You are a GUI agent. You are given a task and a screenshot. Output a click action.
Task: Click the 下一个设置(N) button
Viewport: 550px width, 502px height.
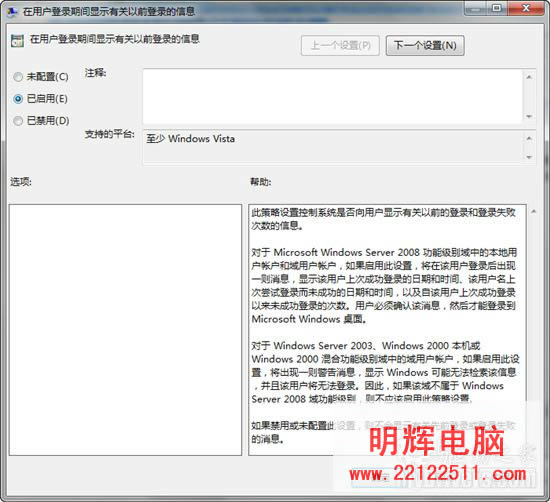425,46
